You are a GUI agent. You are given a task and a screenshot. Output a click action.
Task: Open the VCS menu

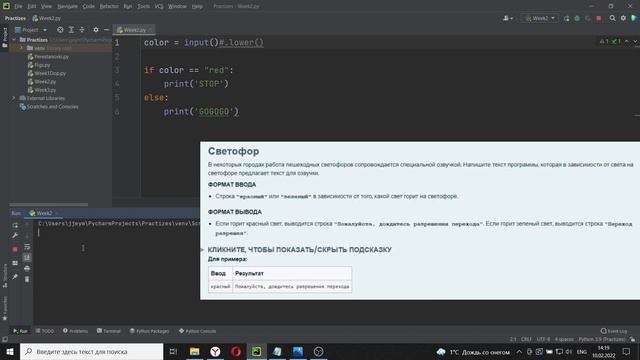[159, 6]
